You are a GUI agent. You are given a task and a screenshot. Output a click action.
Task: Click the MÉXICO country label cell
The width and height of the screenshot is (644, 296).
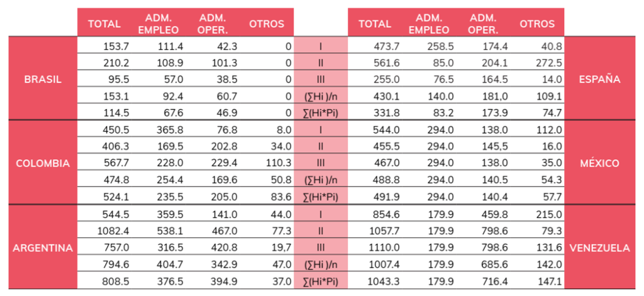tap(600, 163)
